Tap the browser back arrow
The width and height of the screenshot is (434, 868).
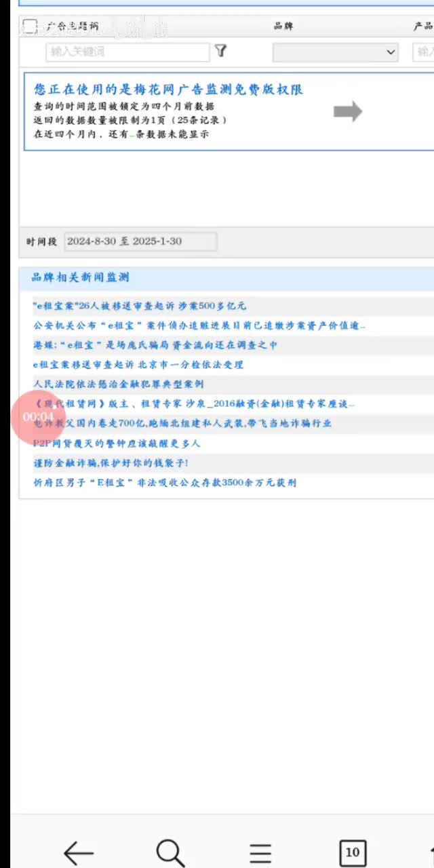click(x=79, y=852)
